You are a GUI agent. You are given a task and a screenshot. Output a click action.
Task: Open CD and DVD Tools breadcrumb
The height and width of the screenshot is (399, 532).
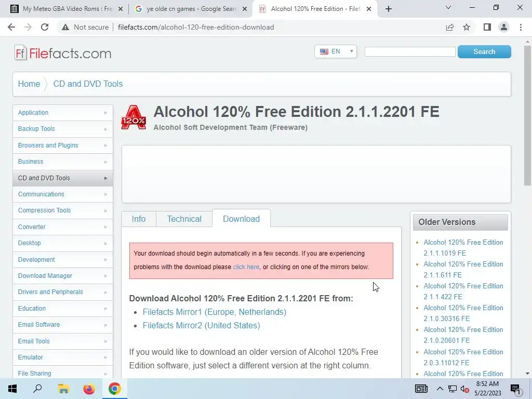(88, 84)
